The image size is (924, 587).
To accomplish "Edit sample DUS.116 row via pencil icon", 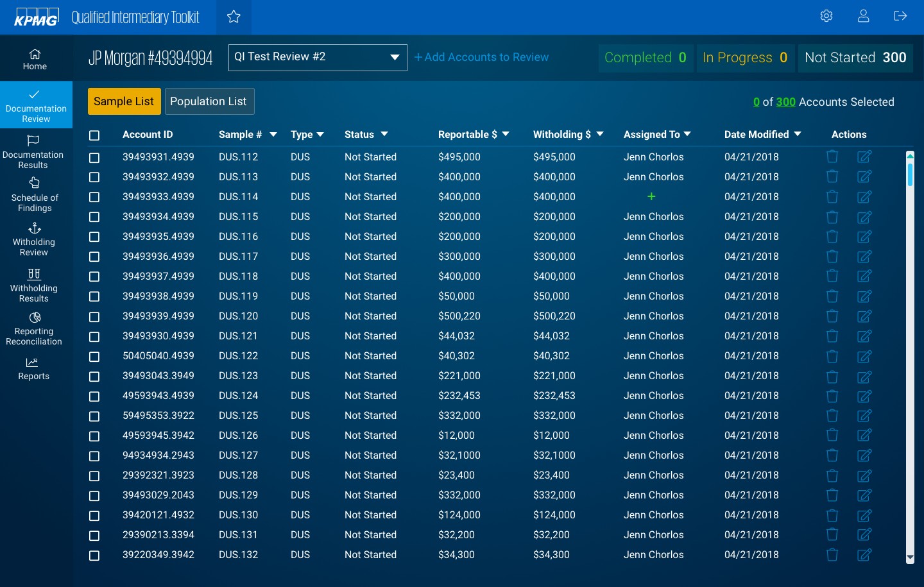I will (x=864, y=236).
